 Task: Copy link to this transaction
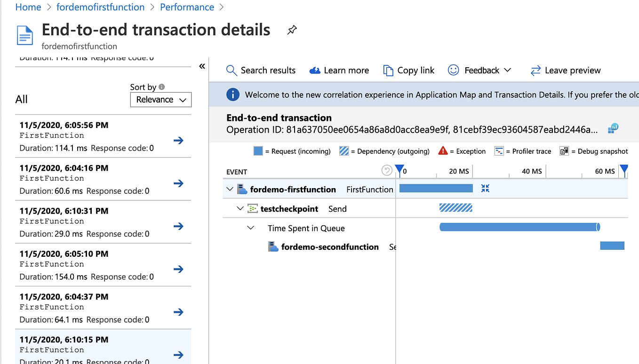pyautogui.click(x=408, y=70)
